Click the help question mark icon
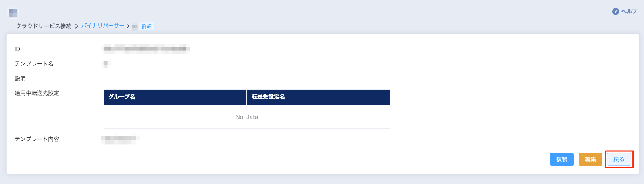 point(615,11)
